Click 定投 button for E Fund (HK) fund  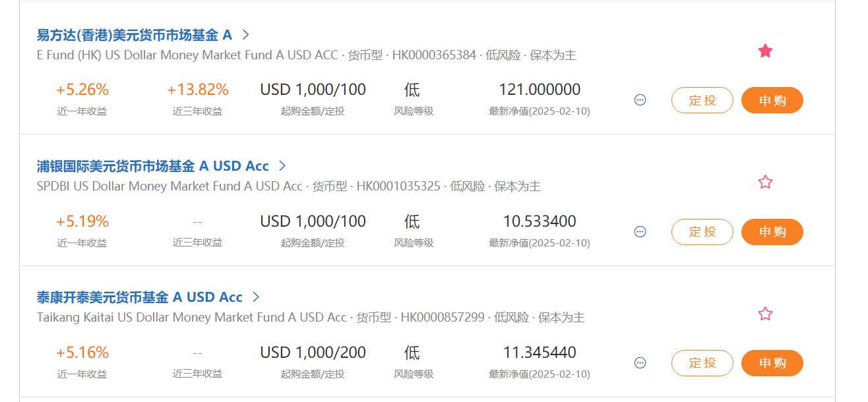coord(702,100)
